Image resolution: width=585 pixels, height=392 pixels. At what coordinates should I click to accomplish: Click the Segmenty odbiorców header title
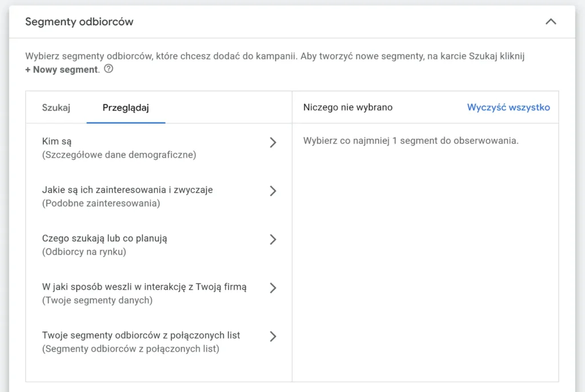[x=79, y=22]
